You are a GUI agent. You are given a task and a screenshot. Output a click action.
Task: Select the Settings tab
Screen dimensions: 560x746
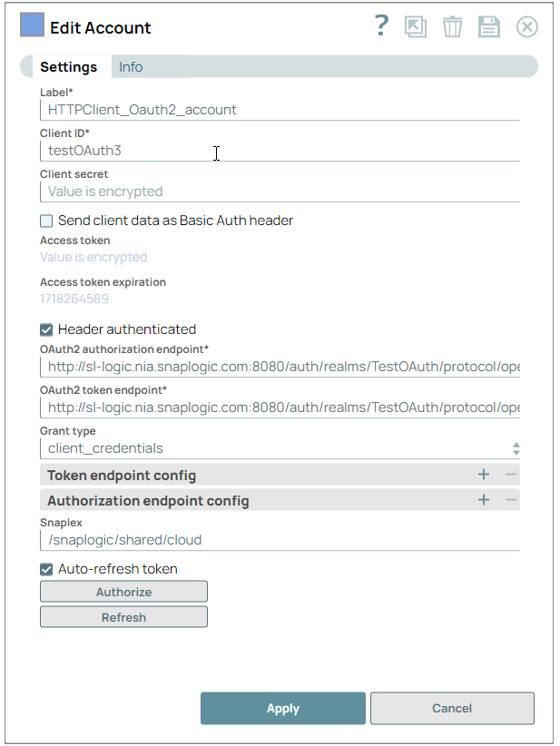click(69, 67)
